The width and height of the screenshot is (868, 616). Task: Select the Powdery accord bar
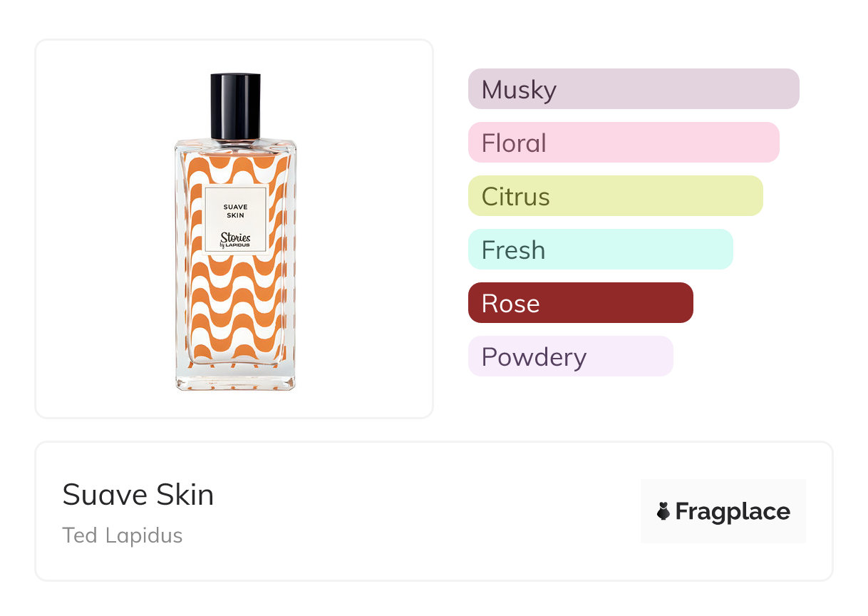(570, 356)
